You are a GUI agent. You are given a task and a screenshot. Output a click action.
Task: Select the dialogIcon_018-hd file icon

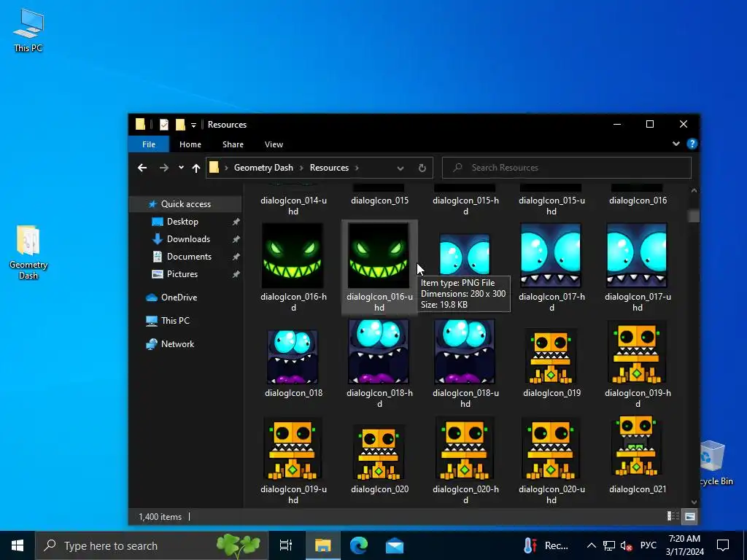tap(379, 352)
